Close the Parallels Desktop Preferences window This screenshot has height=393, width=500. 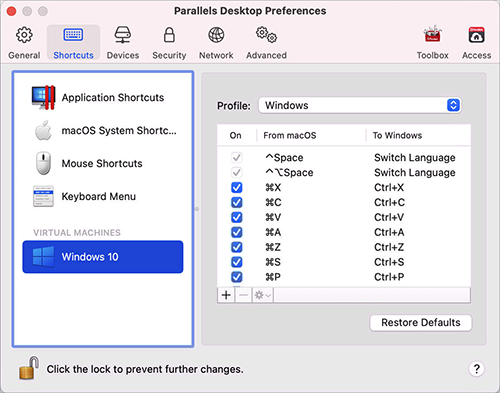[11, 11]
